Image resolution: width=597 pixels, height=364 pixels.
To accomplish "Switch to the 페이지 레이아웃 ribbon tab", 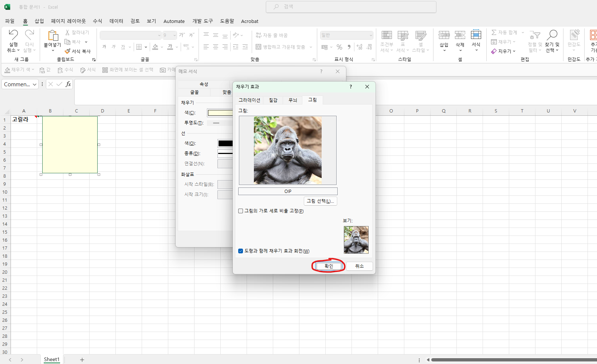I will (68, 21).
